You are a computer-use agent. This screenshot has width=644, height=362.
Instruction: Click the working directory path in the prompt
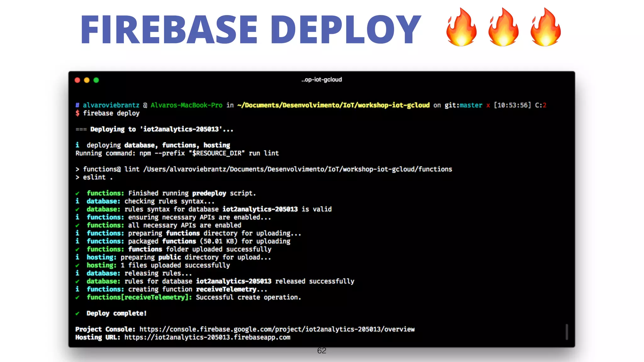(x=334, y=105)
